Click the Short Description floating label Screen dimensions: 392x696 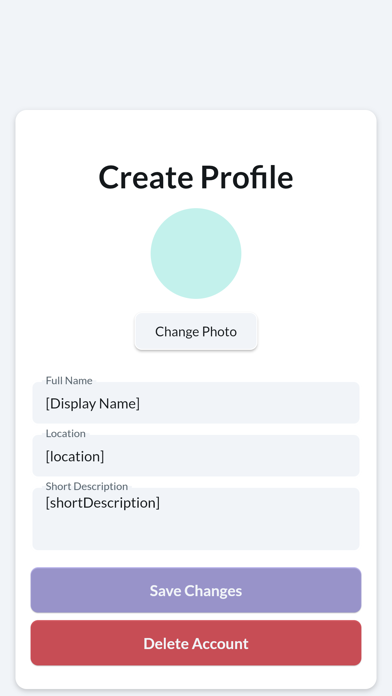(x=87, y=486)
